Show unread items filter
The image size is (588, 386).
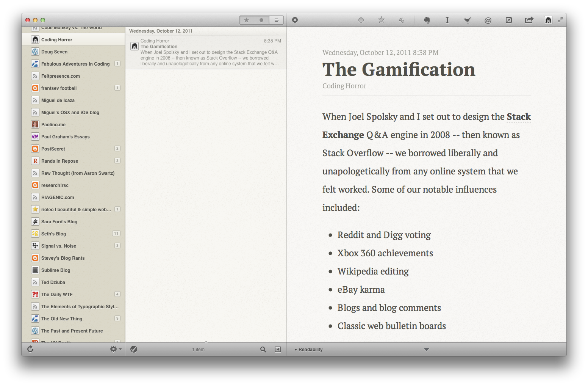click(261, 20)
